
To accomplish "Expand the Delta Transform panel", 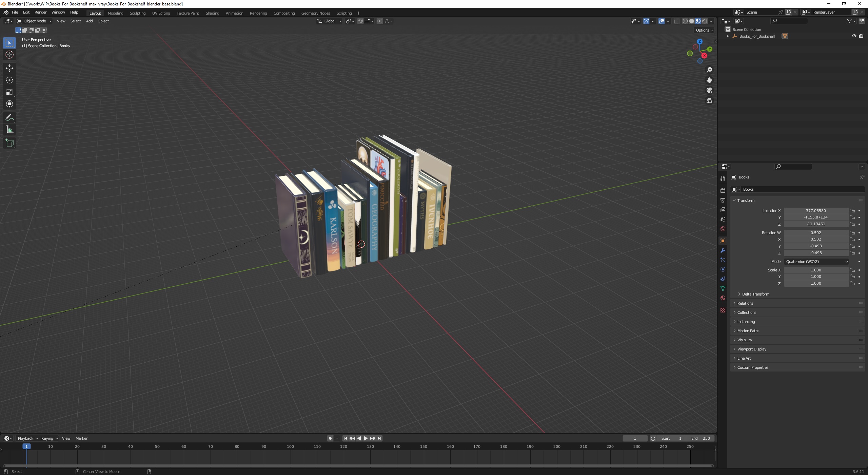I will (x=755, y=294).
